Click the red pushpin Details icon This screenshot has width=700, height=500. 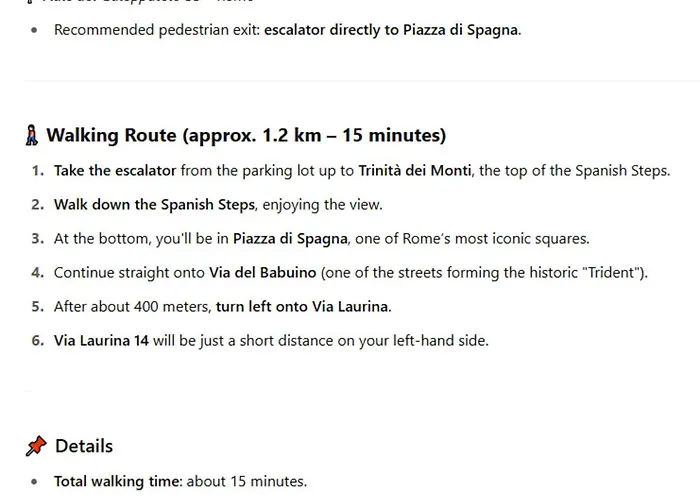(36, 446)
